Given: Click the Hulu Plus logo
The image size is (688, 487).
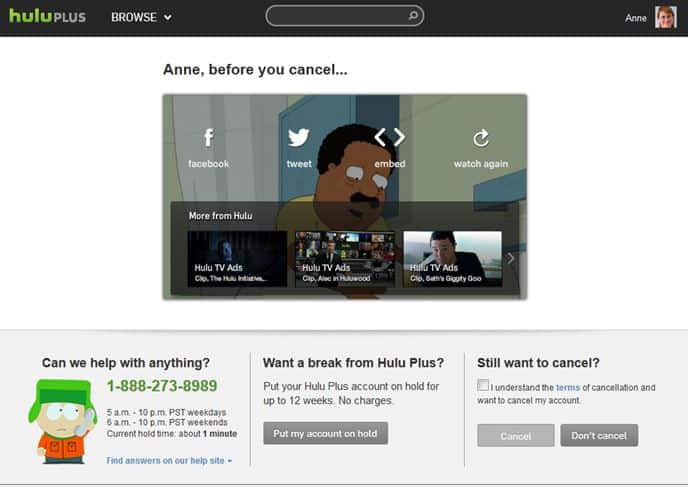Looking at the screenshot, I should 47,17.
